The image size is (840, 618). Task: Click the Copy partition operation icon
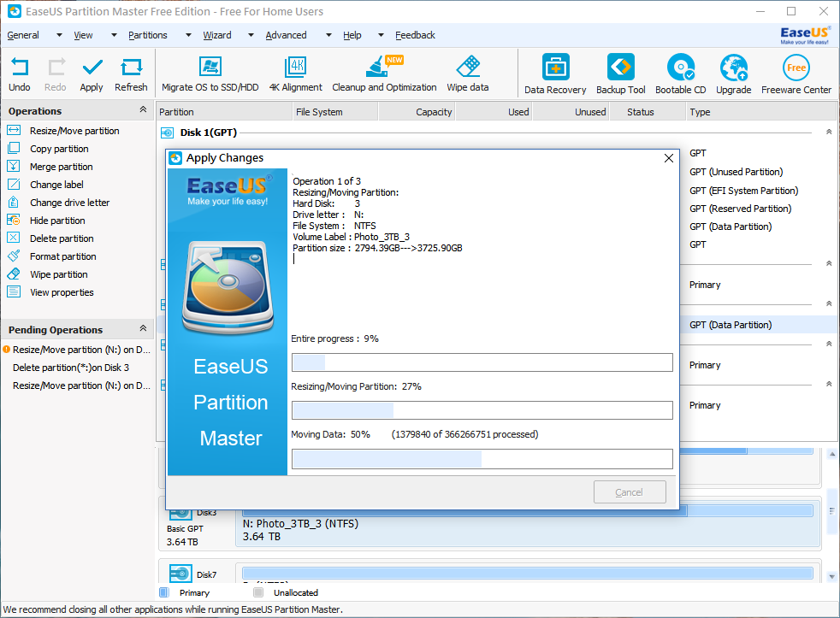[14, 149]
